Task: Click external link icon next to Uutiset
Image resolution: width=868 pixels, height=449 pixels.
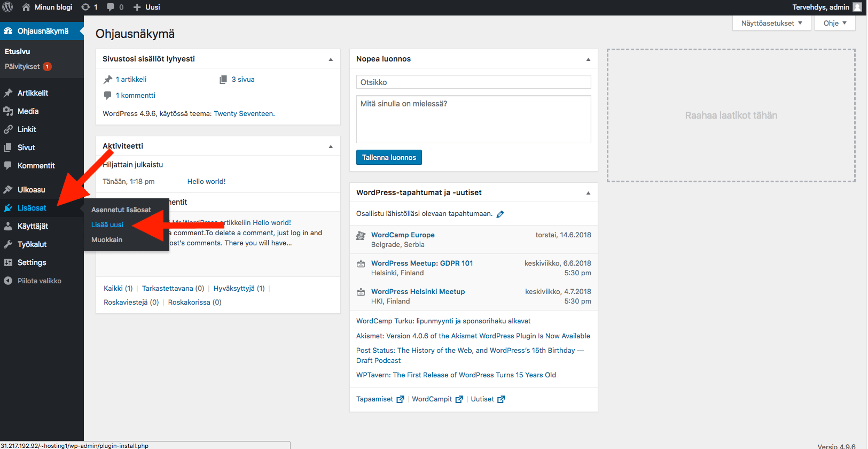Action: click(x=501, y=399)
